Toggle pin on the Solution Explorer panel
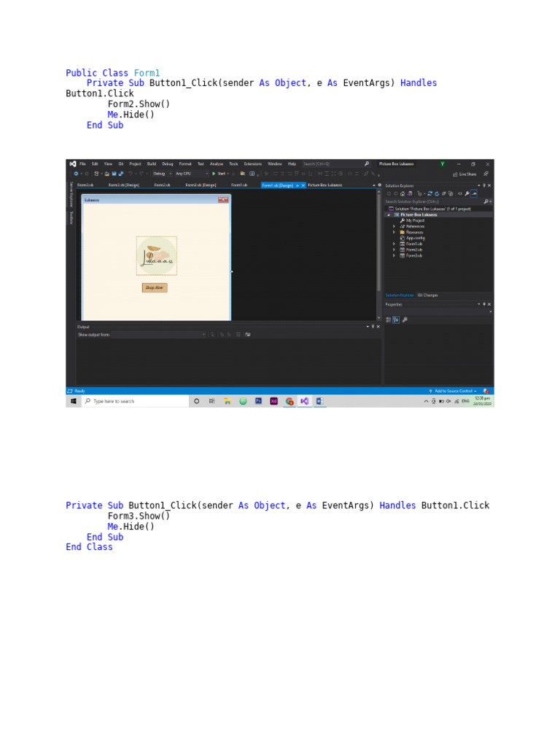This screenshot has height=747, width=560. [484, 186]
